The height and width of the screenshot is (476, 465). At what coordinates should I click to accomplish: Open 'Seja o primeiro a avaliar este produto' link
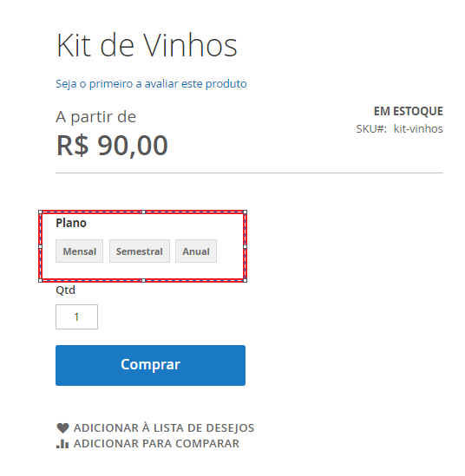[x=151, y=84]
